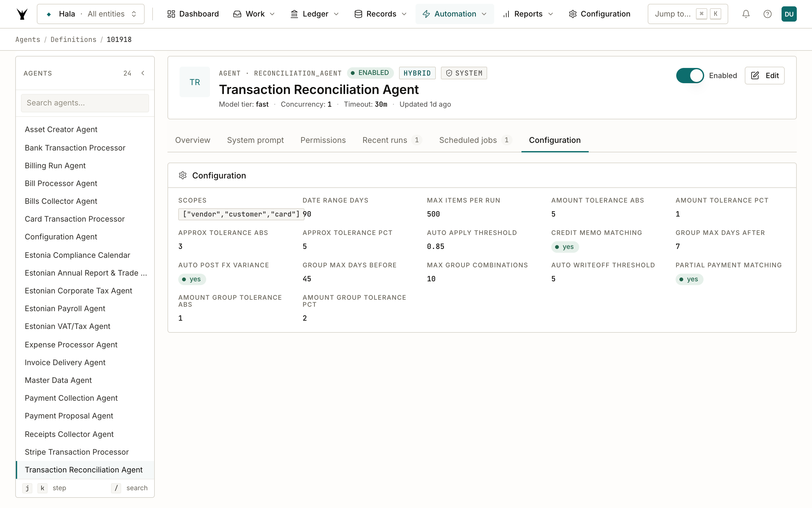Click the app logo in the top-left corner

point(22,14)
